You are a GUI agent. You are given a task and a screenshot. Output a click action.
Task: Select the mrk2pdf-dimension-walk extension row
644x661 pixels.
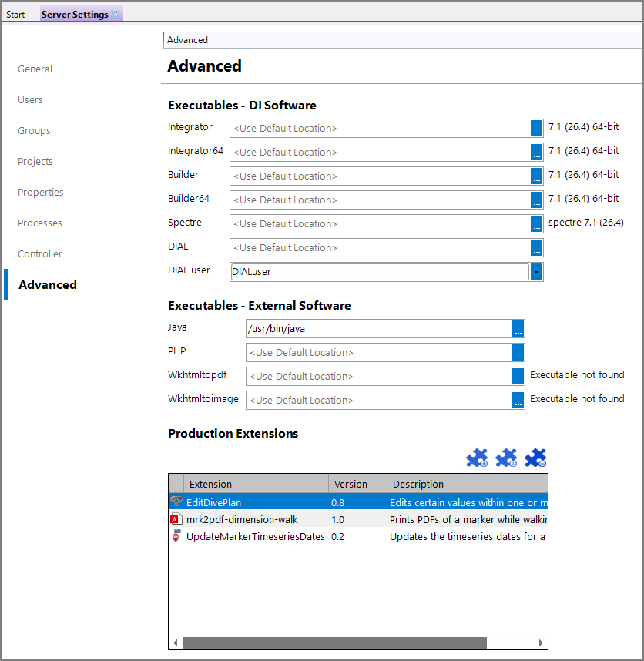tap(242, 519)
